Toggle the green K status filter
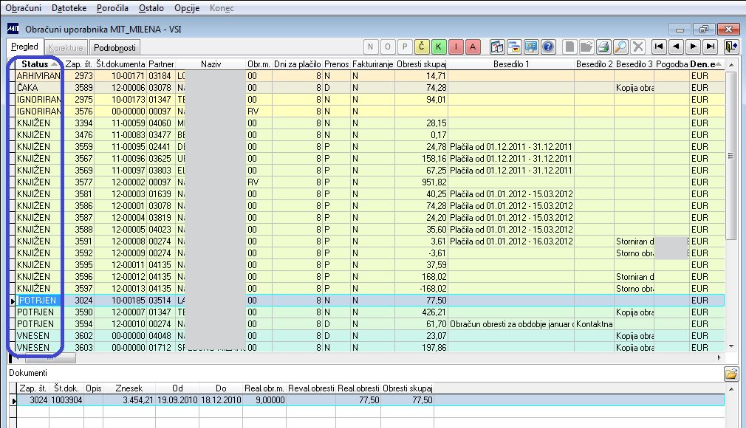This screenshot has width=746, height=428. tap(439, 46)
